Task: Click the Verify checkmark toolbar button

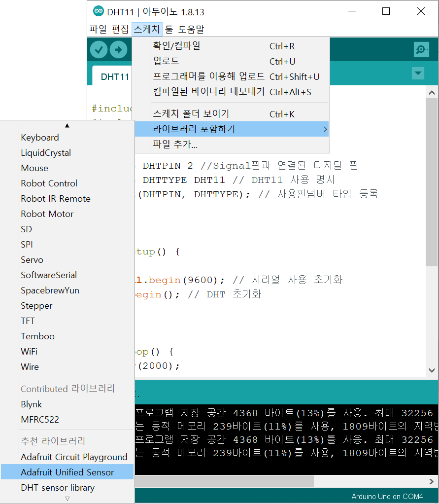Action: pyautogui.click(x=99, y=50)
